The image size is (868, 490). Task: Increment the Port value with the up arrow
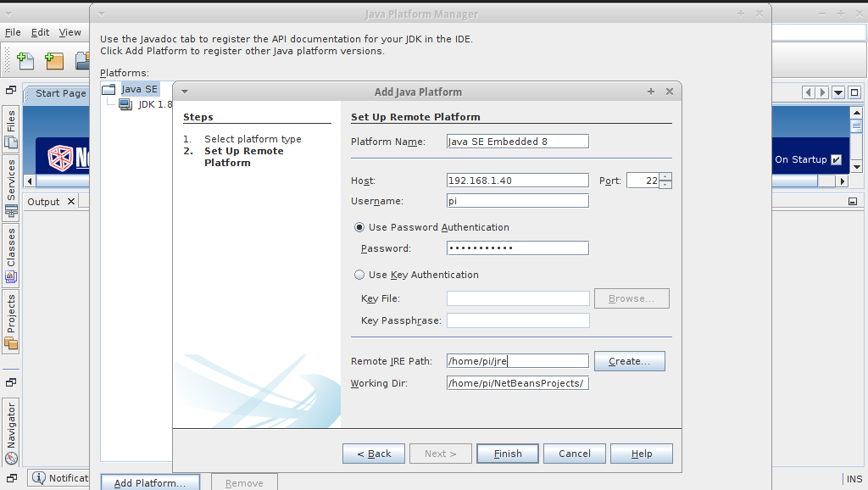[666, 176]
